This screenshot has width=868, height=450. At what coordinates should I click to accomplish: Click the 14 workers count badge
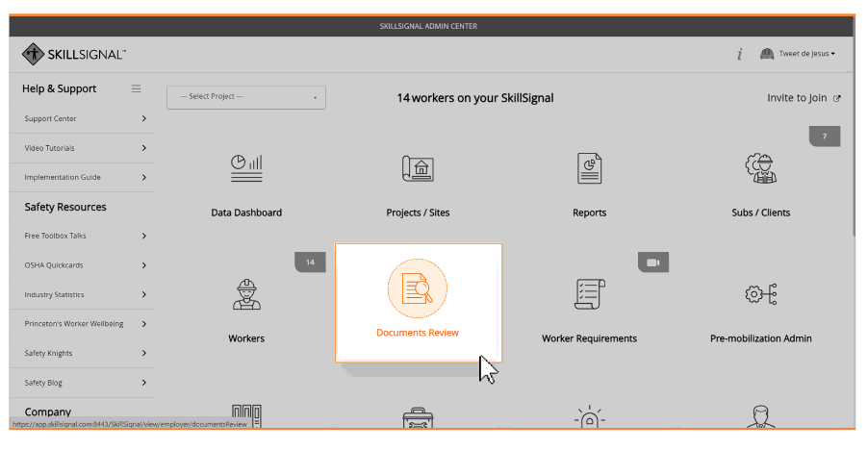[x=310, y=262]
